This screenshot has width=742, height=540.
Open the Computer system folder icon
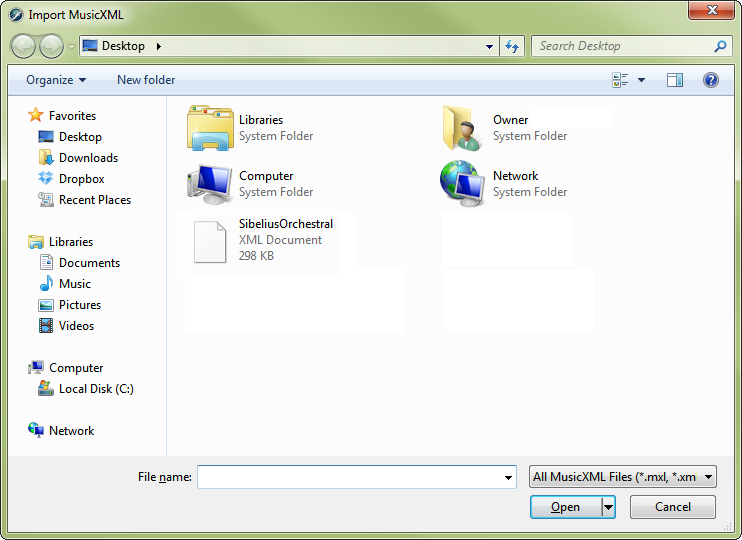211,184
